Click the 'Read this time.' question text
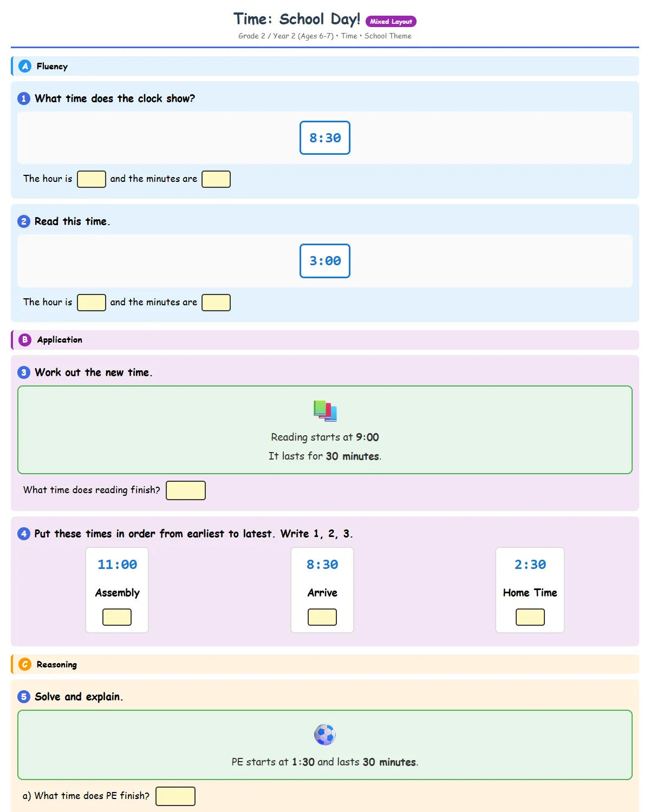650x812 pixels. click(x=72, y=221)
